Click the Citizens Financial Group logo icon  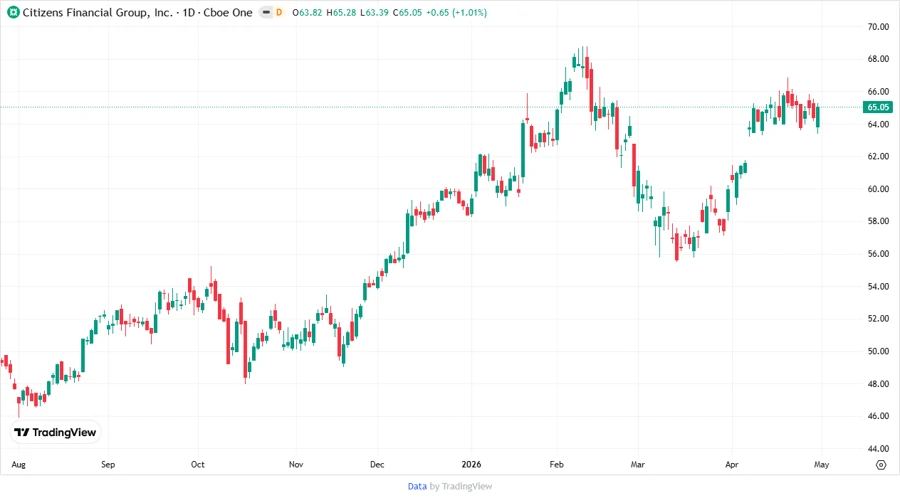(13, 12)
